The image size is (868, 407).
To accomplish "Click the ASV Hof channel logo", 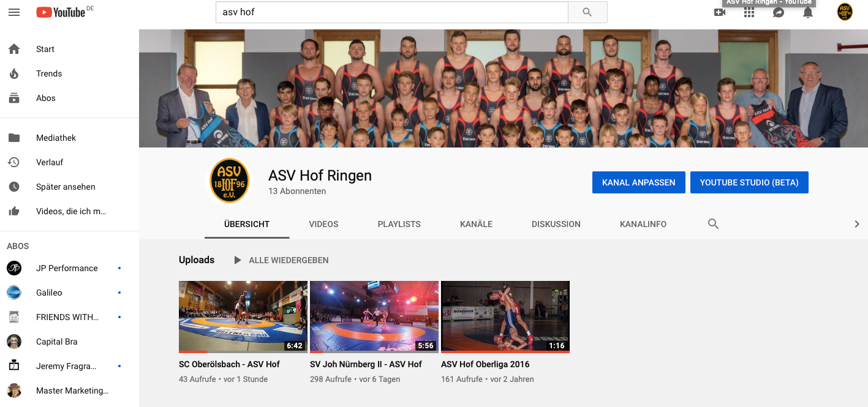I will point(229,181).
